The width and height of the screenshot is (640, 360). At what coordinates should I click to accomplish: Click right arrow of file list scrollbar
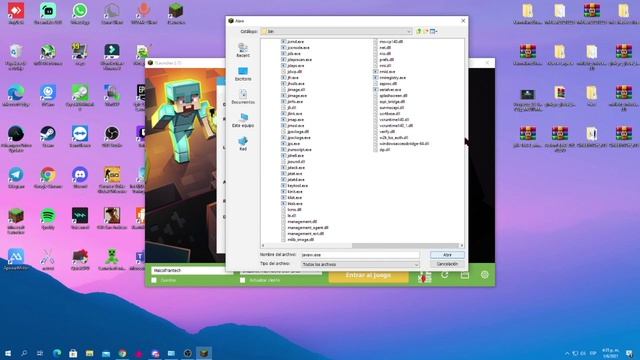pyautogui.click(x=462, y=246)
